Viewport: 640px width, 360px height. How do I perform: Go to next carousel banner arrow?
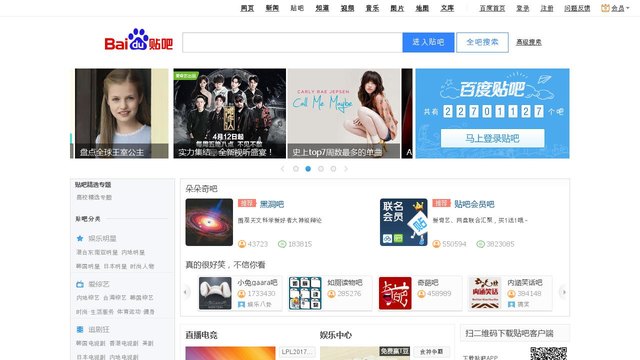pos(346,169)
